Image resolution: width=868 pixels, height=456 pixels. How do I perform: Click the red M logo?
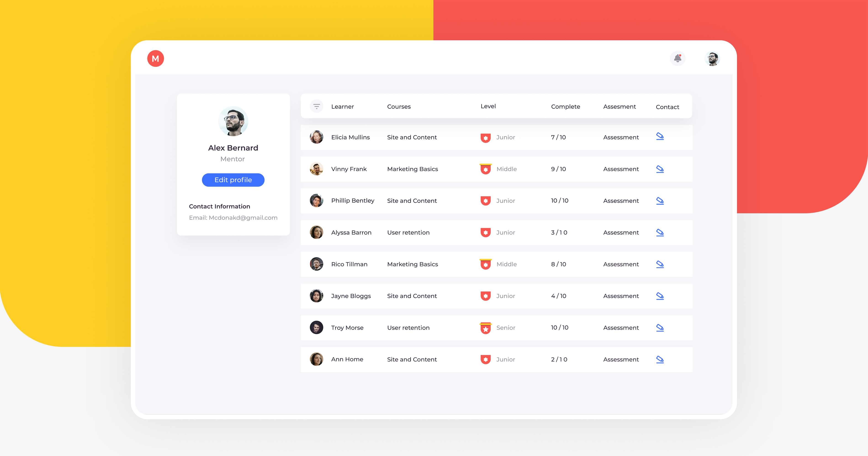pyautogui.click(x=155, y=59)
